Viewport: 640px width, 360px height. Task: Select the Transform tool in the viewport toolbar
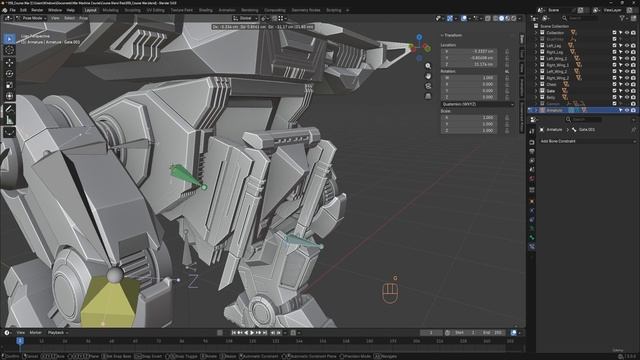[9, 96]
